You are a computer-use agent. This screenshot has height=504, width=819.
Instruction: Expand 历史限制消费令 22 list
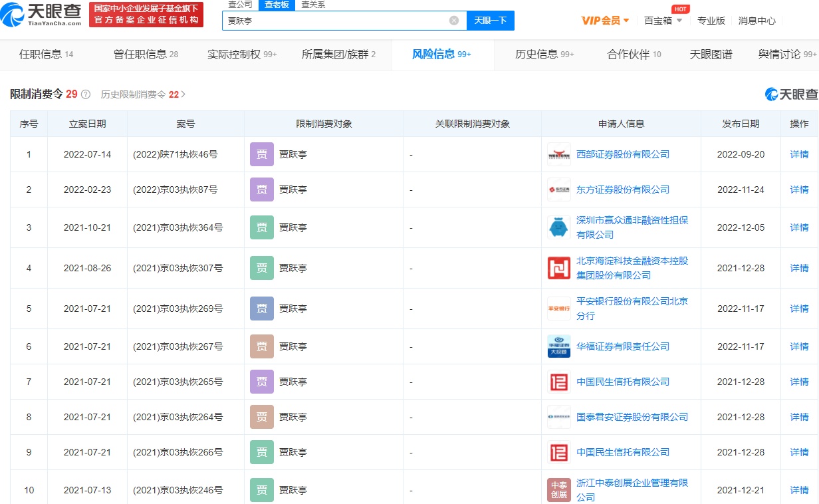point(143,94)
